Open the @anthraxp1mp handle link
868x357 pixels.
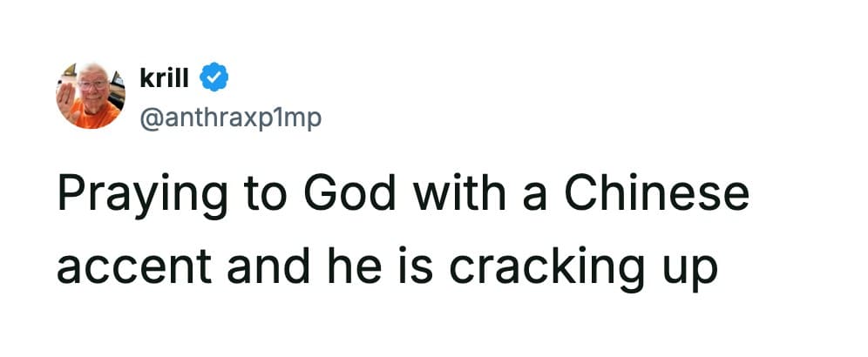click(230, 117)
